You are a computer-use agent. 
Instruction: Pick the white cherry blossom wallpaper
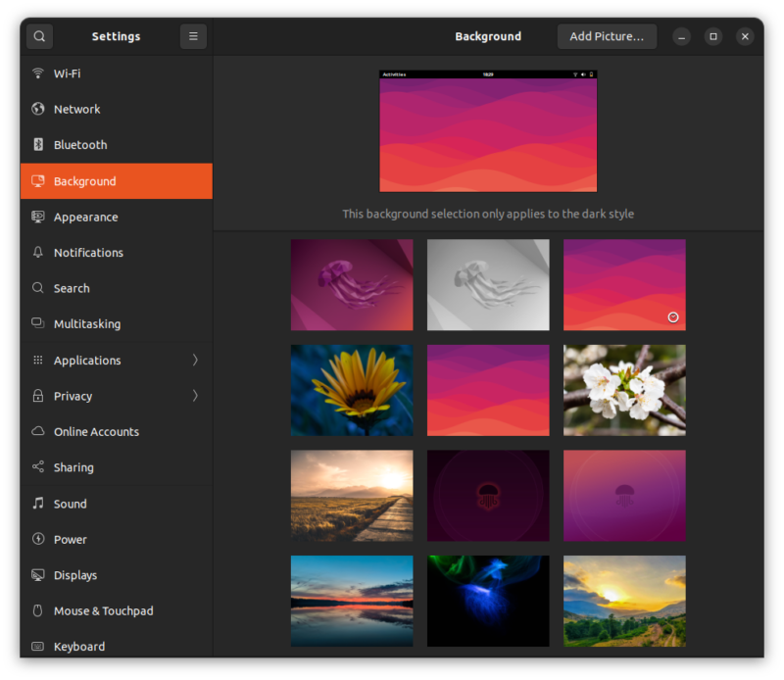[624, 390]
